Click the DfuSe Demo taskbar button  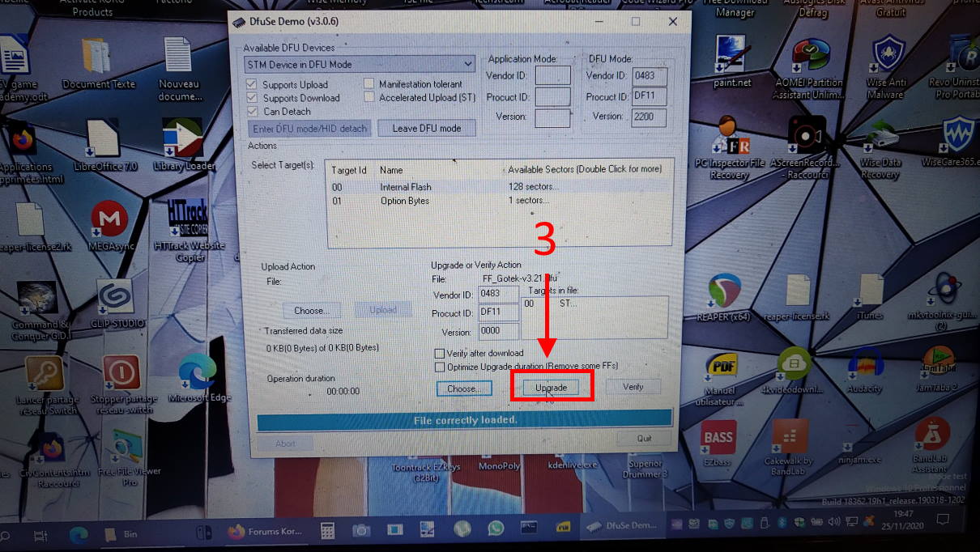click(620, 526)
